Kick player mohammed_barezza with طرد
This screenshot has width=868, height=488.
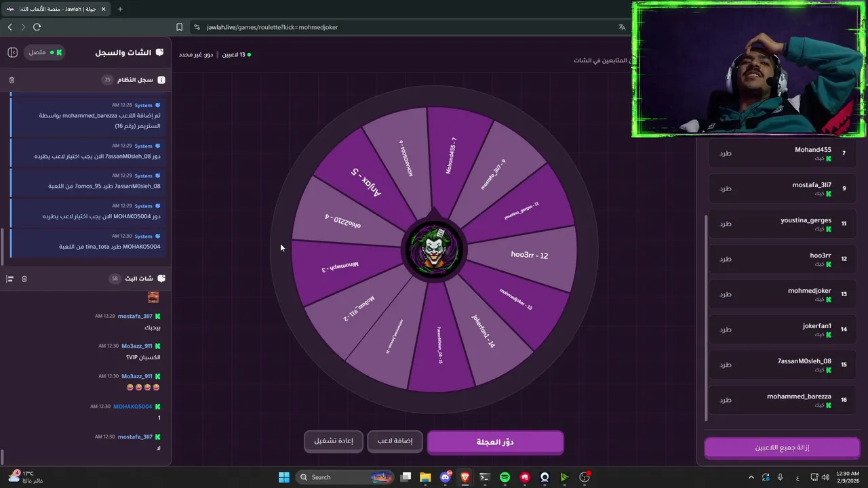(726, 400)
